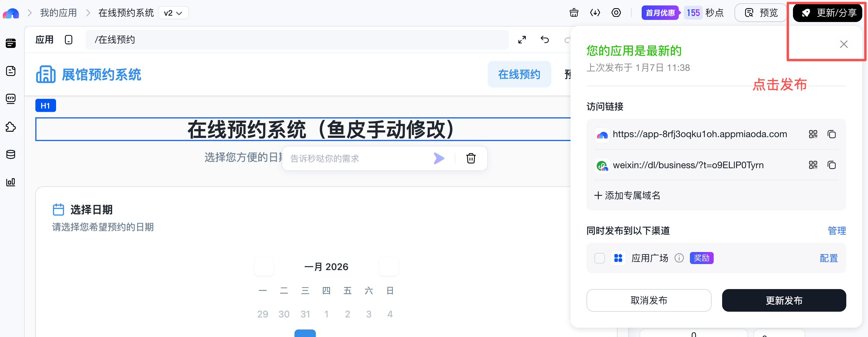Enable the 应用广场 channel checkbox

599,258
